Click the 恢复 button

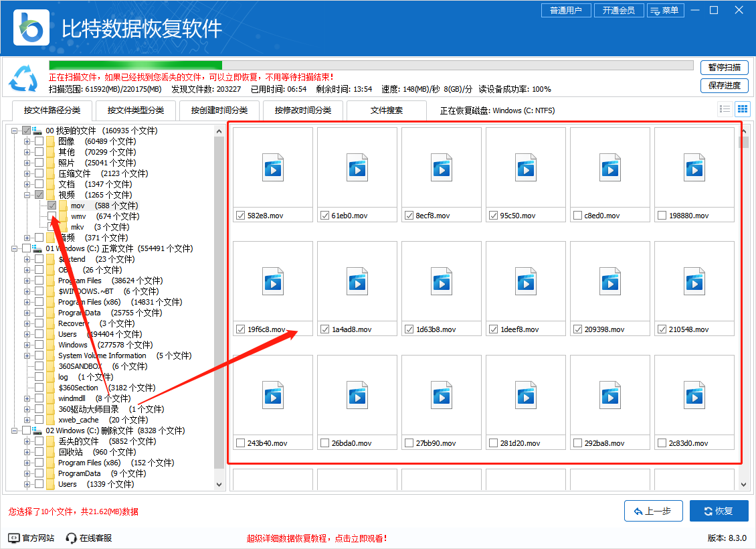click(719, 511)
